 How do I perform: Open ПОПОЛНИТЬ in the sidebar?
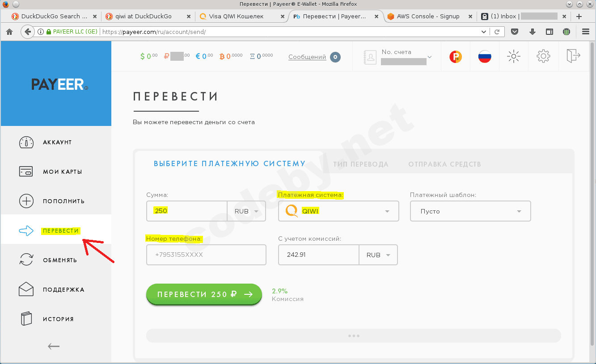pos(64,201)
